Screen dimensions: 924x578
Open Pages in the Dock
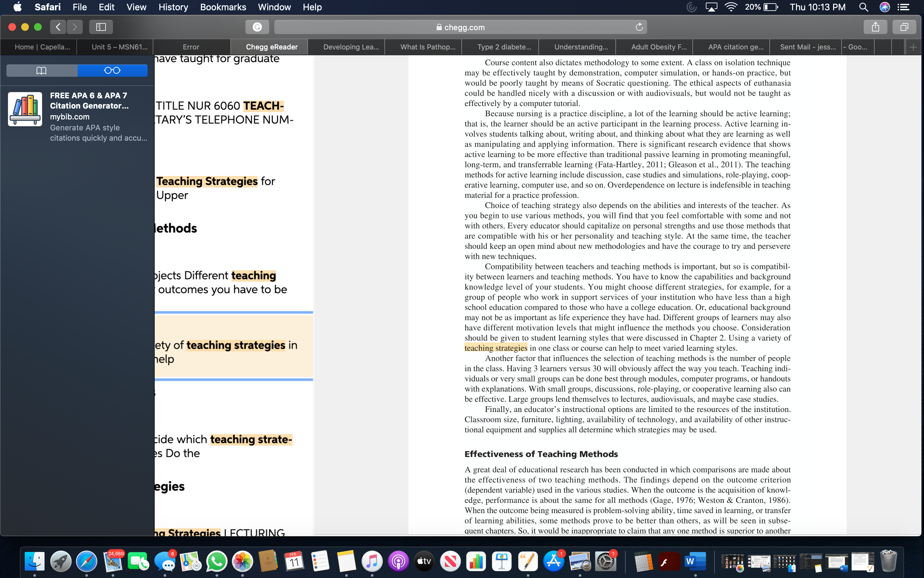click(528, 561)
